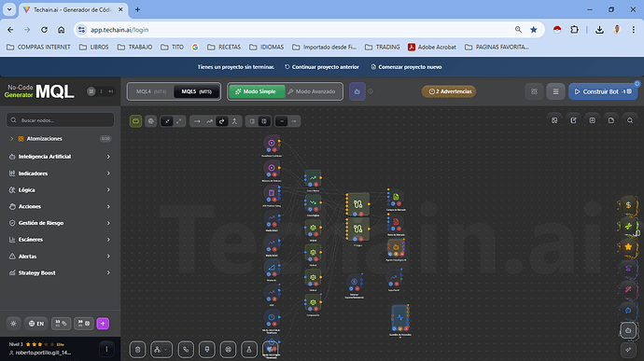Click Continuar proyecto anterior link
Viewport: 644px width, 361px height.
click(x=322, y=67)
